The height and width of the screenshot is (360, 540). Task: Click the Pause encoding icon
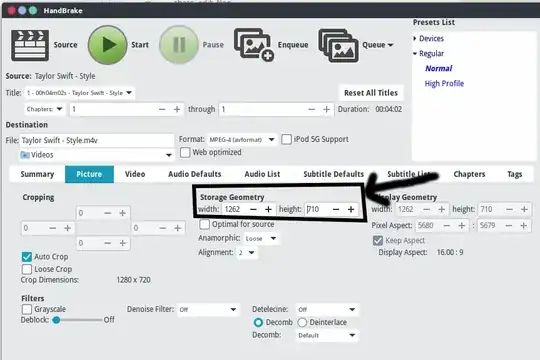(x=179, y=45)
